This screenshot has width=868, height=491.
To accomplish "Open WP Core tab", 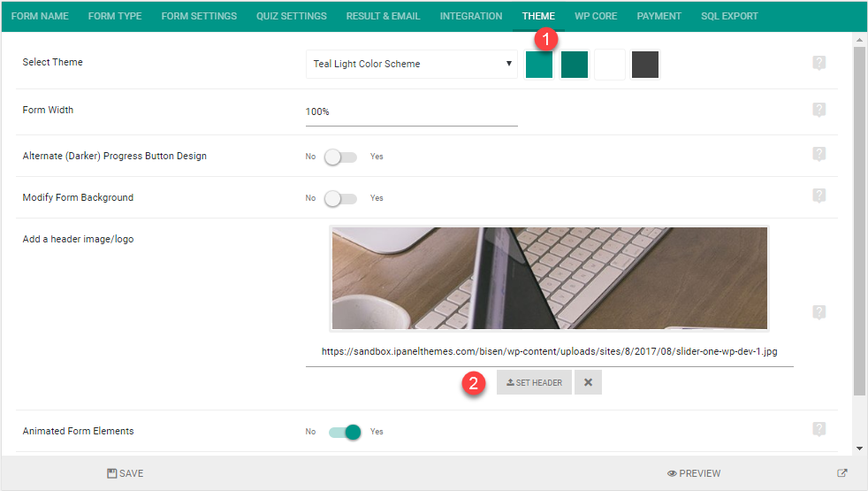I will [596, 16].
